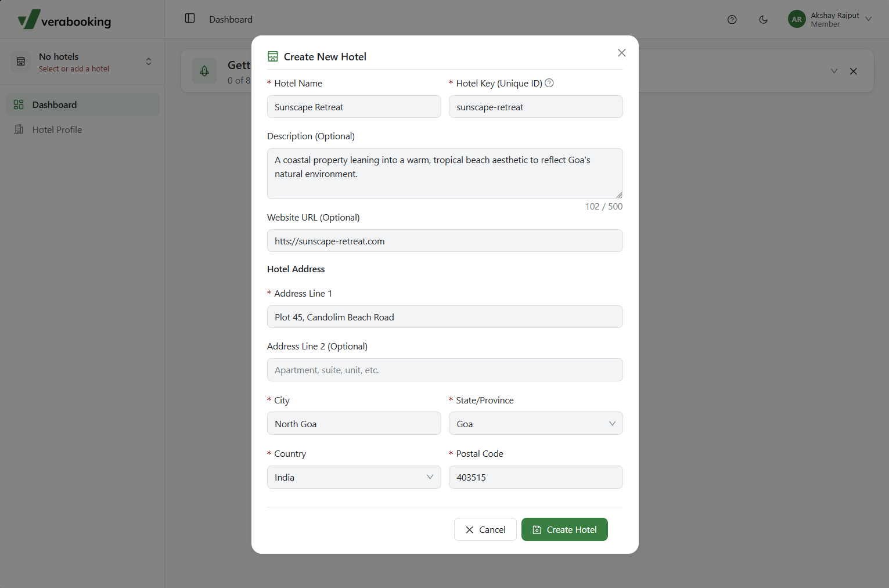The width and height of the screenshot is (889, 588).
Task: Switch to dark mode via moon icon
Action: pos(764,20)
